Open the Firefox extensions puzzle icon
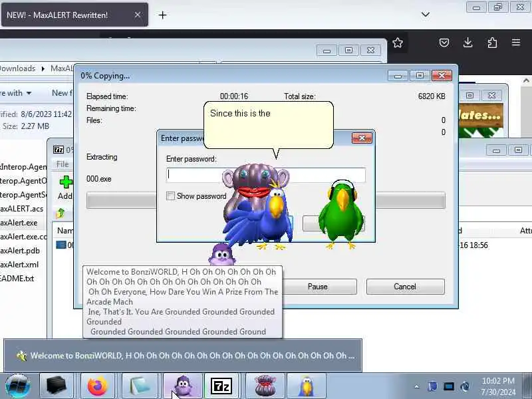Image resolution: width=532 pixels, height=399 pixels. pyautogui.click(x=492, y=43)
